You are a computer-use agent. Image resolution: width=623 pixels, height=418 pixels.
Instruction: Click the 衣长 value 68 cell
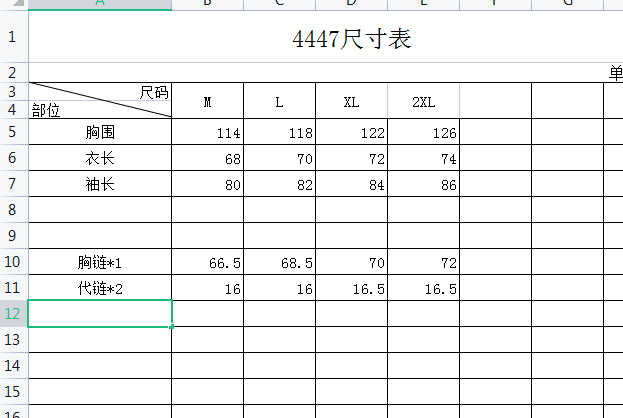(x=207, y=158)
